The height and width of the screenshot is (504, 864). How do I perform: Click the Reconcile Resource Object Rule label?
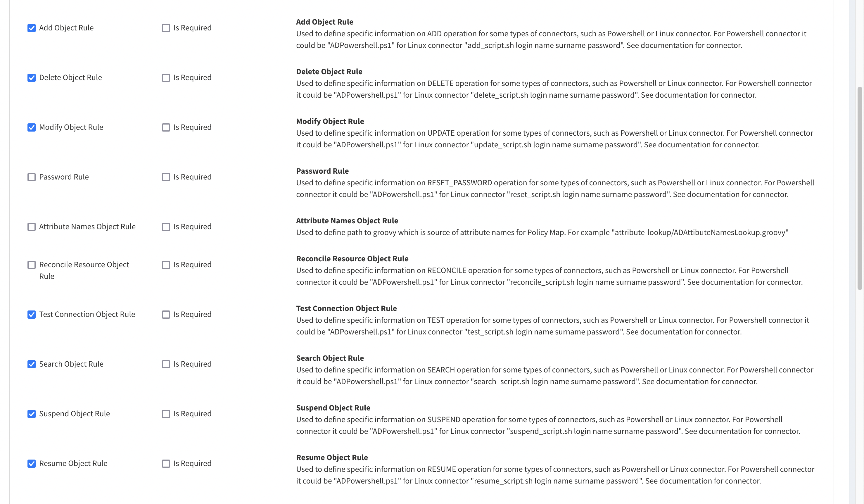(x=84, y=271)
